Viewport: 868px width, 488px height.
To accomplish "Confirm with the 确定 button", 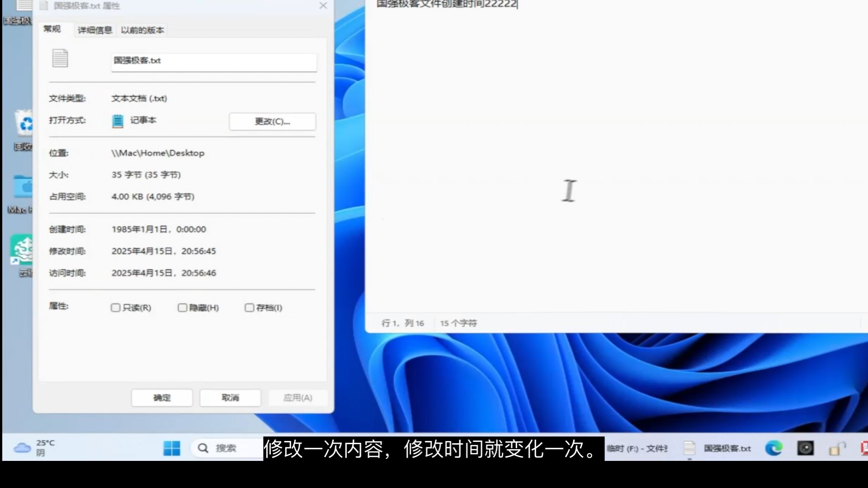I will coord(162,398).
